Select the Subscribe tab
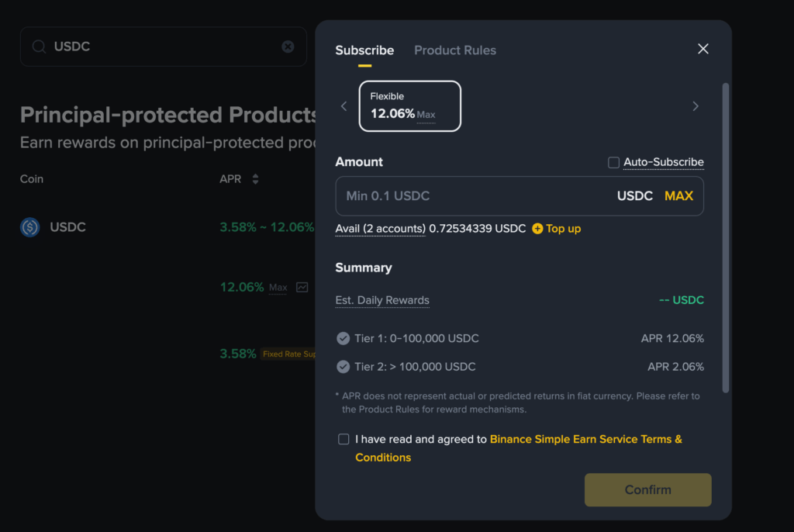The image size is (794, 532). click(364, 50)
